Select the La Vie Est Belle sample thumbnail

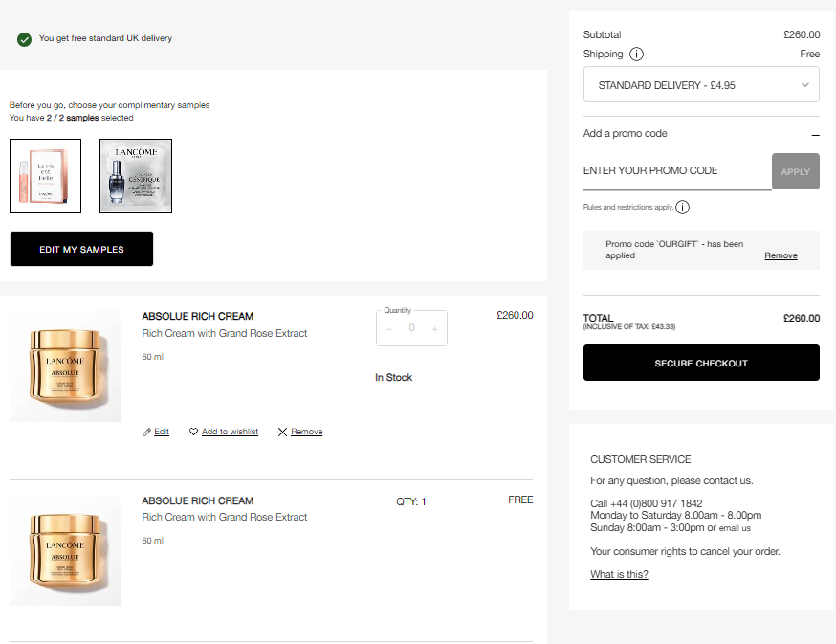[45, 176]
